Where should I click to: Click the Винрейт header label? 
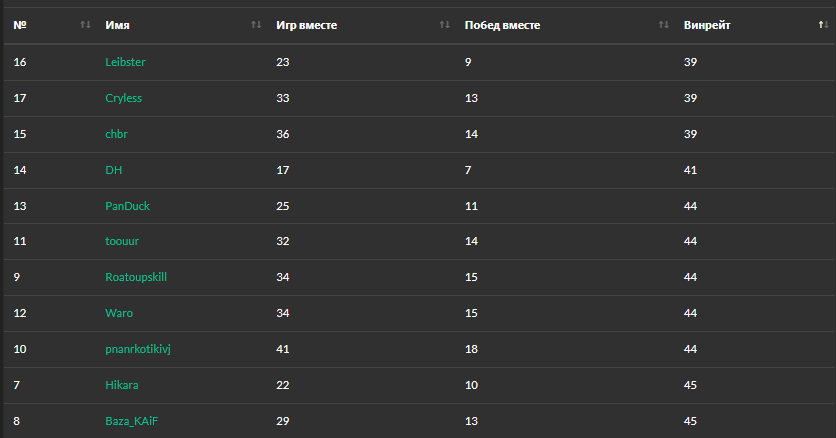707,25
